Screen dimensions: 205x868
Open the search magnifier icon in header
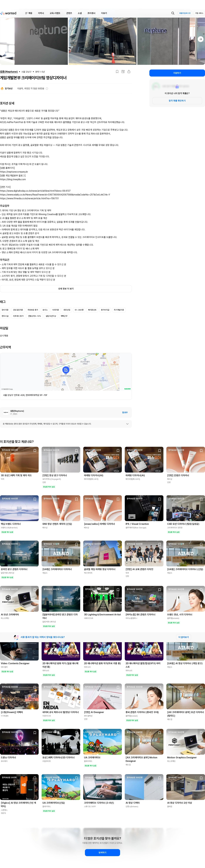point(173,13)
